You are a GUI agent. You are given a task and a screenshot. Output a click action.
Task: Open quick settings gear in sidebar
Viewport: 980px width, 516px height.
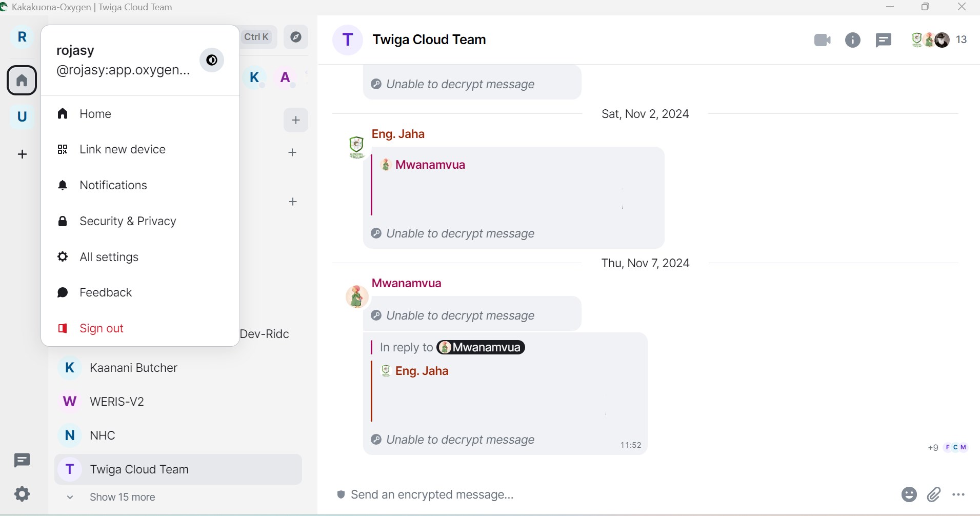pos(22,494)
